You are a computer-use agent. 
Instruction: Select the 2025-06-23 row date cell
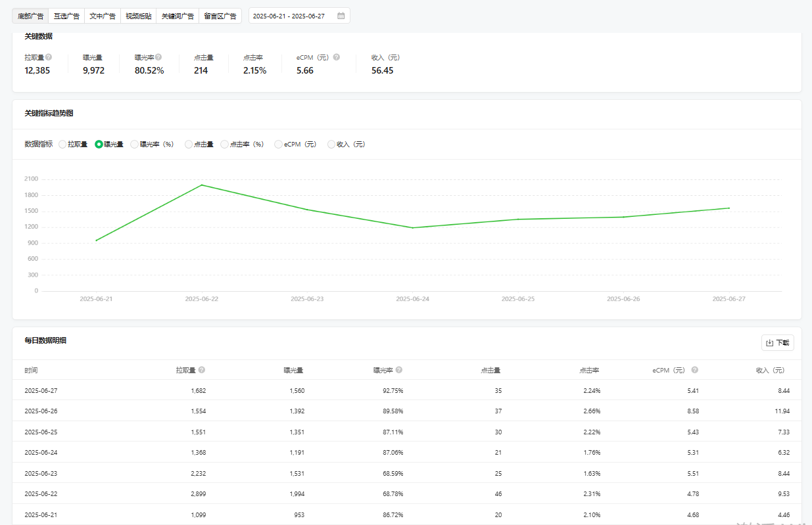pos(42,473)
